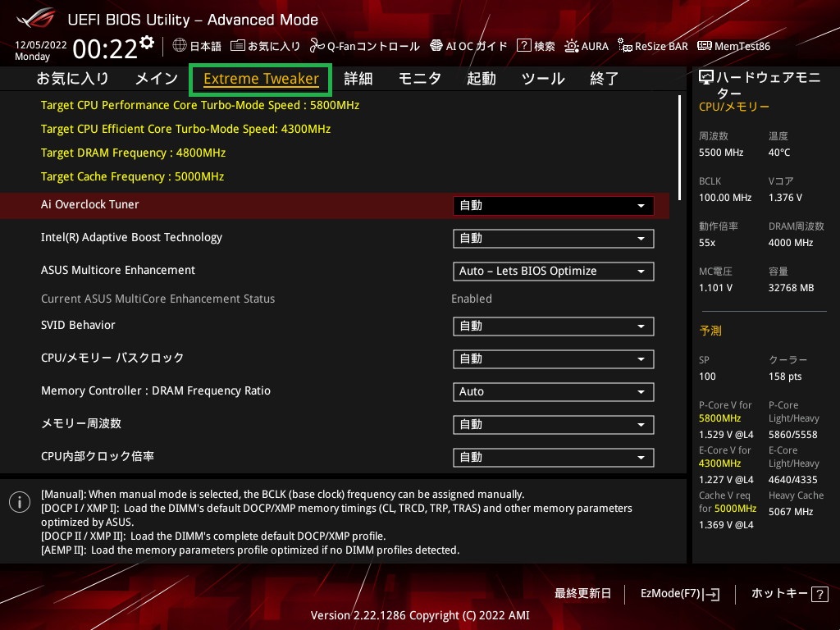840x630 pixels.
Task: Go to the 起動 tab
Action: click(x=481, y=79)
